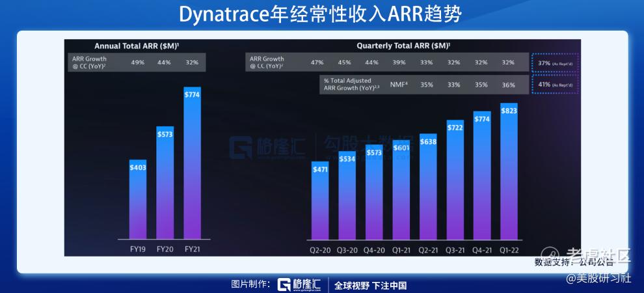Select the 32% growth value above FY21
Image resolution: width=644 pixels, height=293 pixels.
pos(192,63)
